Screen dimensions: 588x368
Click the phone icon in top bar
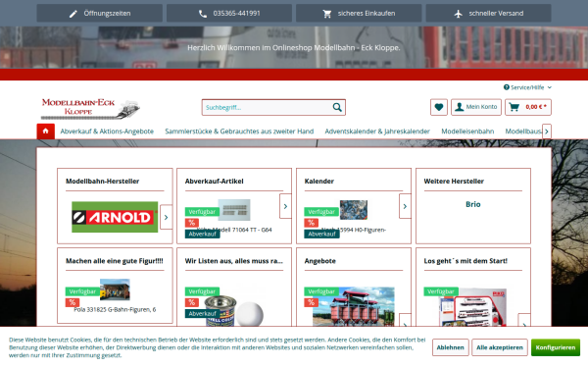click(x=203, y=14)
